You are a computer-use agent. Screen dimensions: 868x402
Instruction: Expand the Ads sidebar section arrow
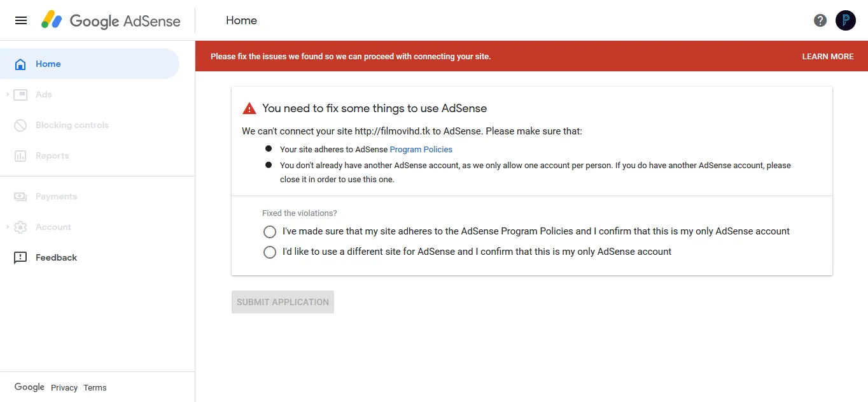7,95
